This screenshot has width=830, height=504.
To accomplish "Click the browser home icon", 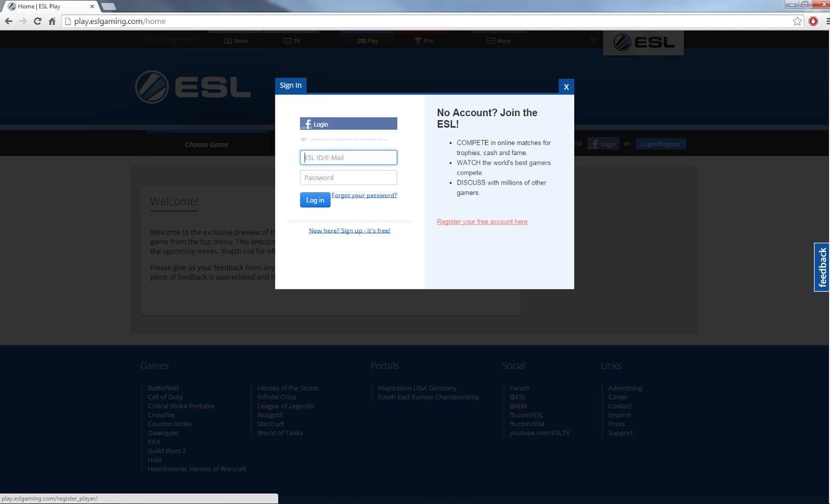I will (x=52, y=21).
